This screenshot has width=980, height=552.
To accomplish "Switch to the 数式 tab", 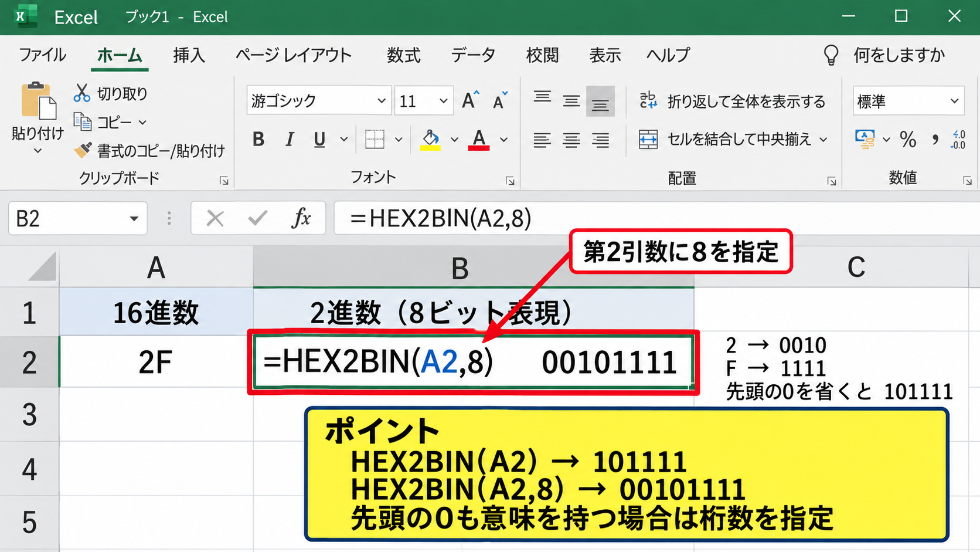I will click(404, 55).
